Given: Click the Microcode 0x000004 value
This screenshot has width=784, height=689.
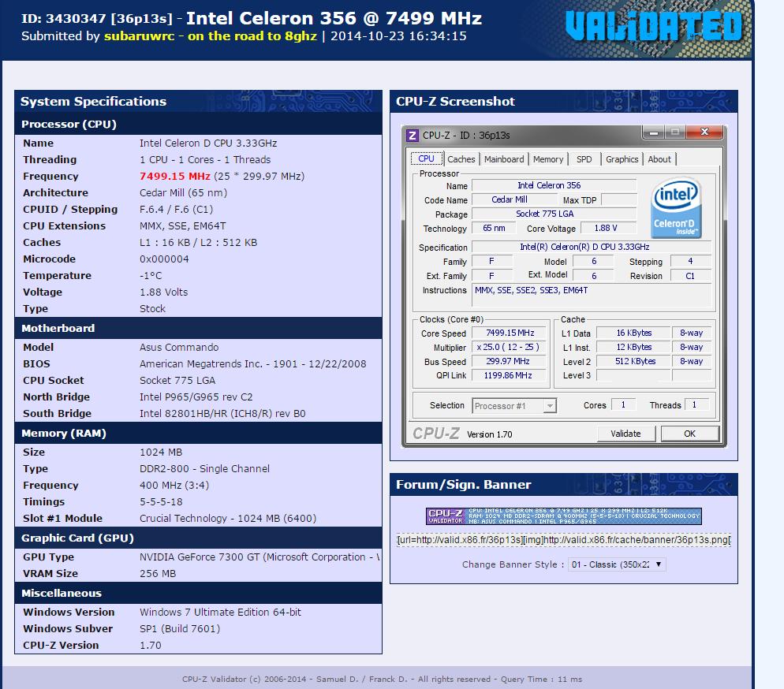Looking at the screenshot, I should 164,259.
